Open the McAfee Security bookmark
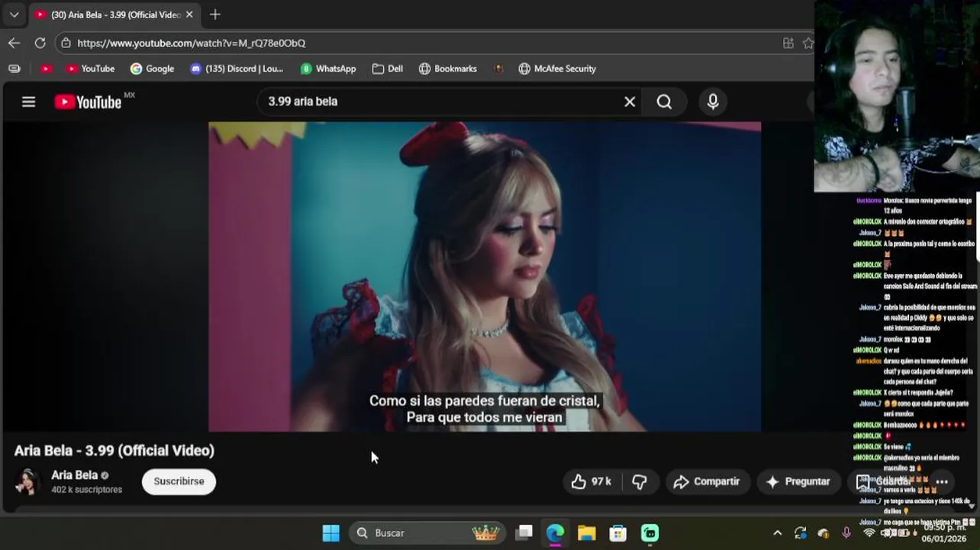Viewport: 980px width, 550px height. pos(557,69)
